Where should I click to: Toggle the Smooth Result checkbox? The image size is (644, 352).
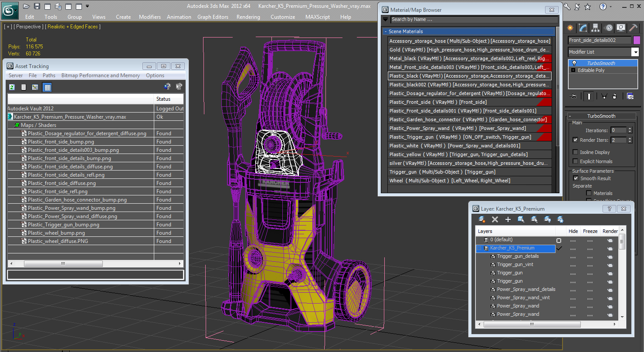click(575, 178)
